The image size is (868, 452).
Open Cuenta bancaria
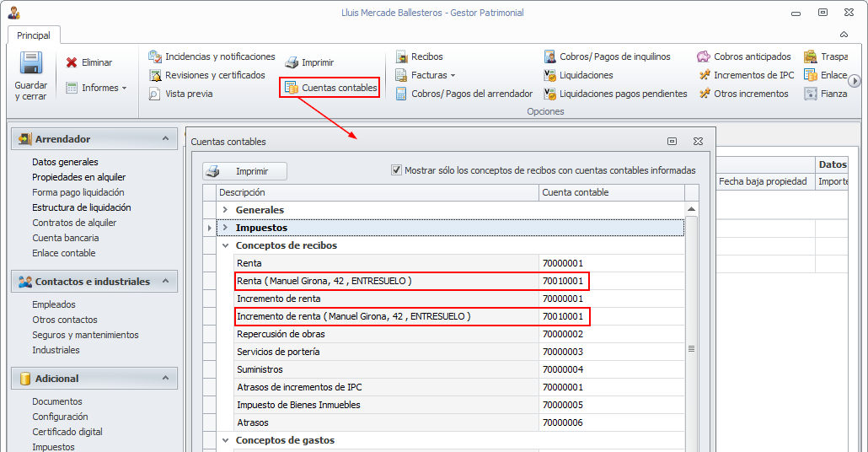coord(66,238)
